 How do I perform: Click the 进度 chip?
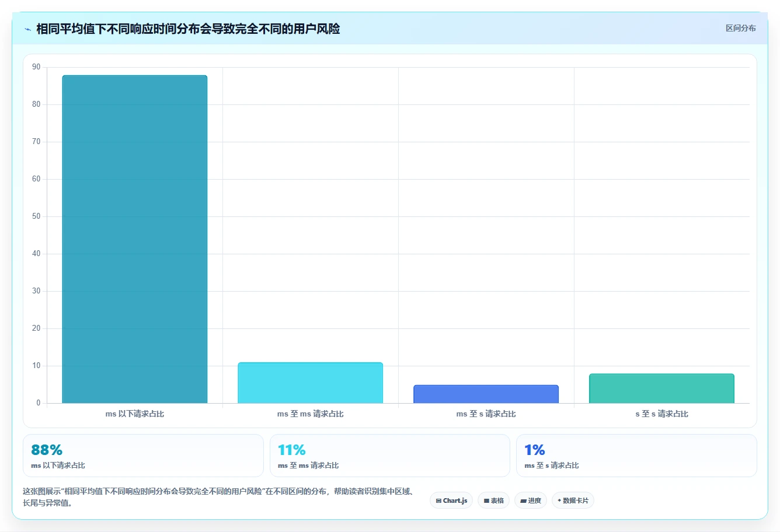click(531, 501)
